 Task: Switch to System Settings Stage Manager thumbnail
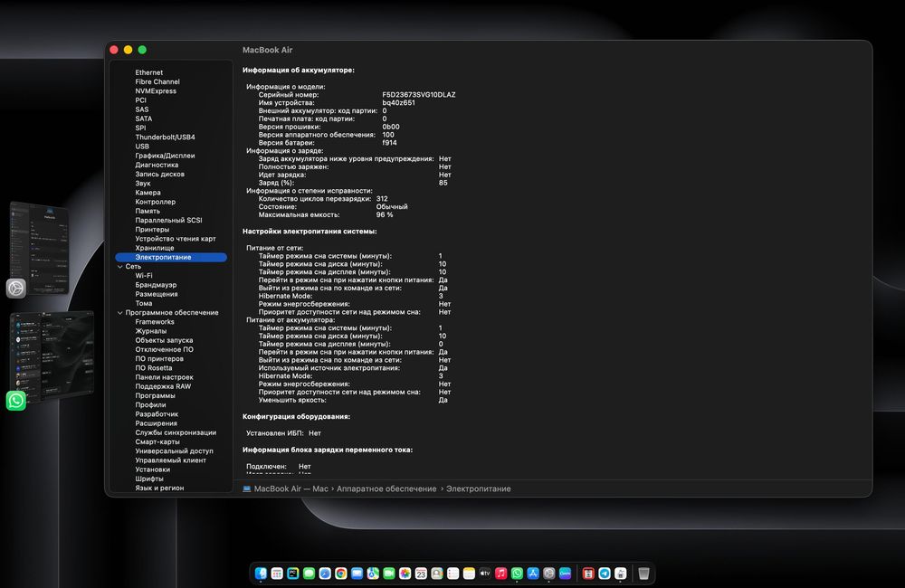click(x=39, y=250)
